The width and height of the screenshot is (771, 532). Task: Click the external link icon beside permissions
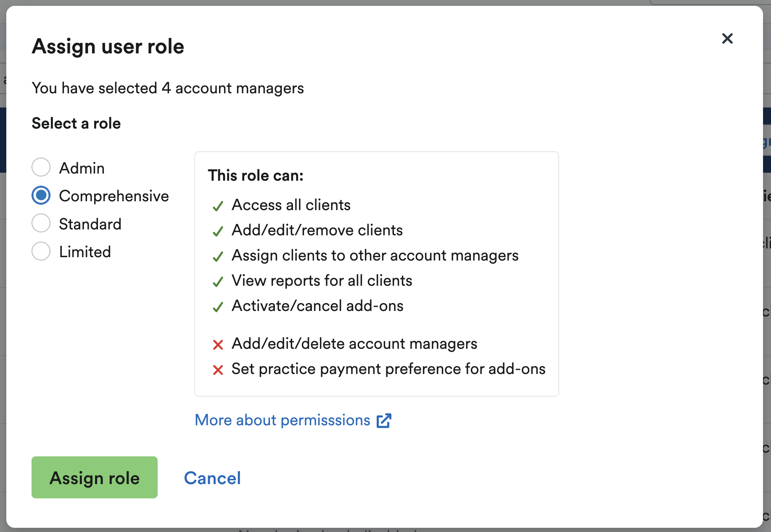[384, 421]
